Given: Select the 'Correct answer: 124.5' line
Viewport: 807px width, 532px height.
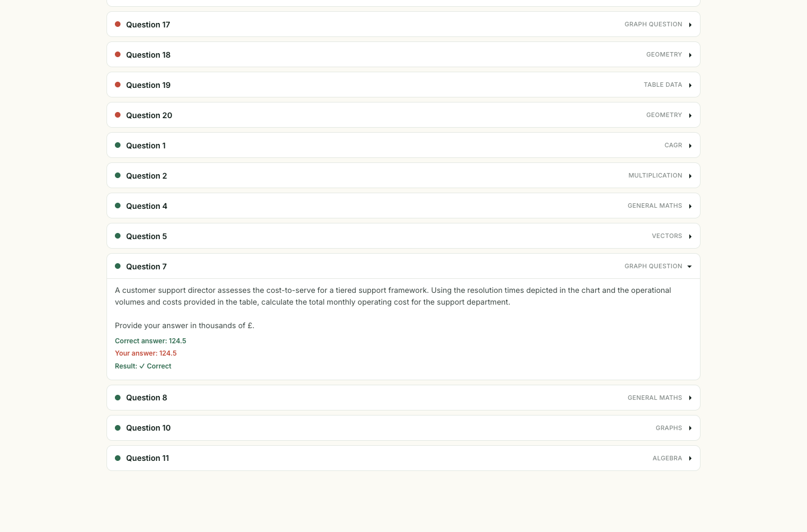Looking at the screenshot, I should click(151, 340).
